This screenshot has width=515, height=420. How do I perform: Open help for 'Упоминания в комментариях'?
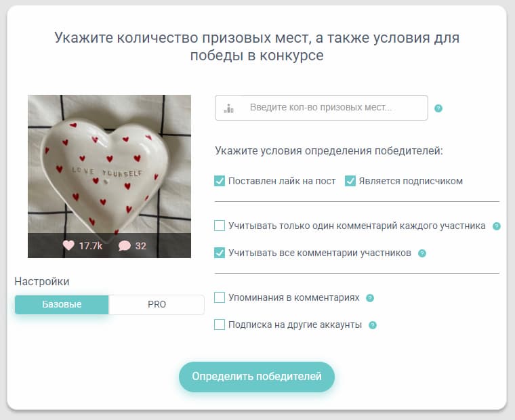pyautogui.click(x=370, y=298)
